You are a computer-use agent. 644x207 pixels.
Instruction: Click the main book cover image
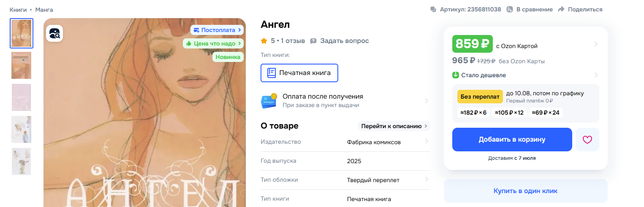tap(144, 113)
